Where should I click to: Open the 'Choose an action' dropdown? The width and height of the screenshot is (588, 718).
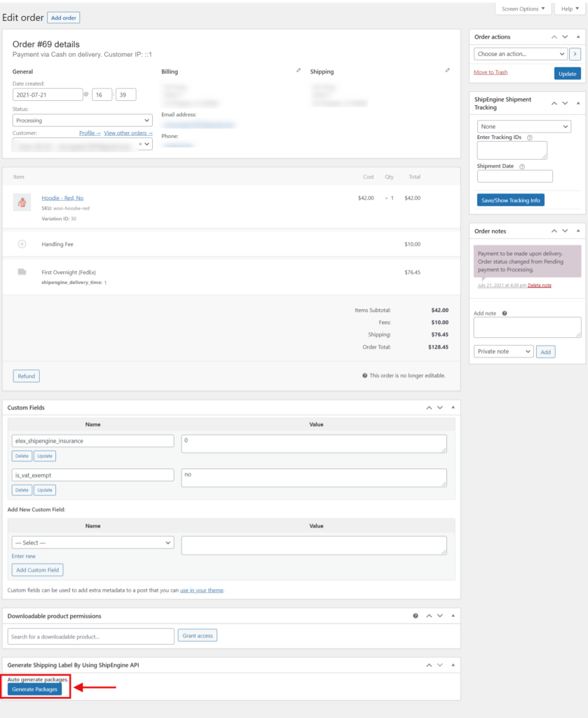520,54
